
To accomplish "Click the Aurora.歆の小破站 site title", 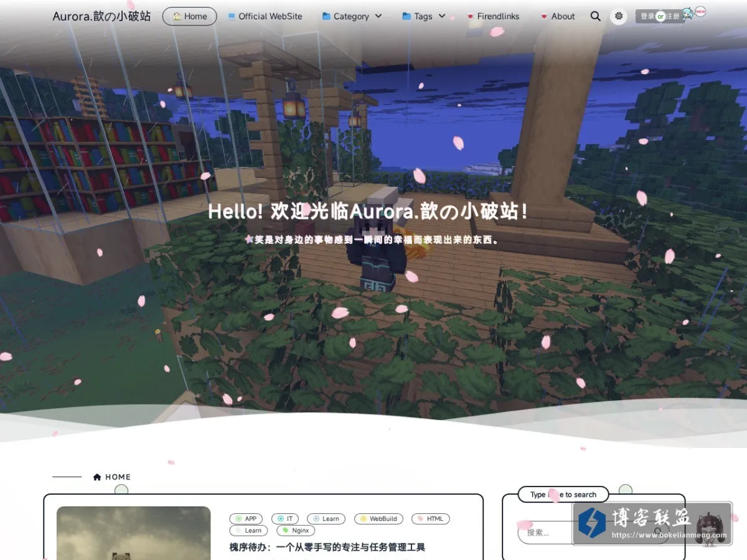I will coord(101,16).
